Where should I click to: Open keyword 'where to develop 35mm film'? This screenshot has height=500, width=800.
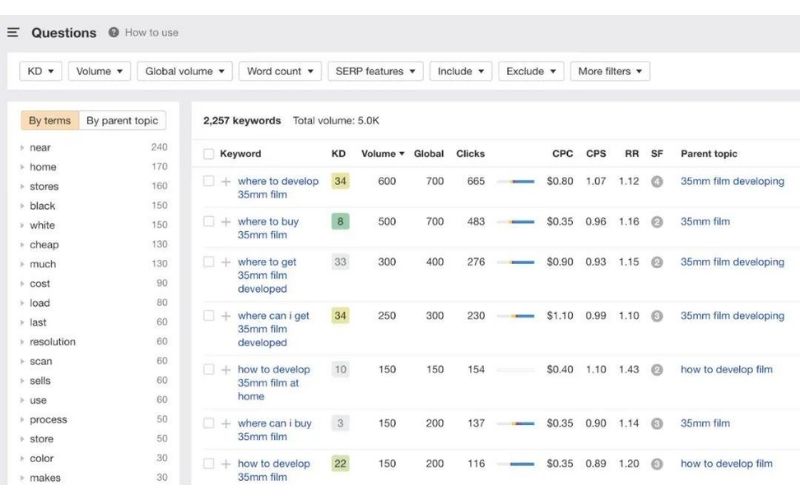tap(278, 188)
